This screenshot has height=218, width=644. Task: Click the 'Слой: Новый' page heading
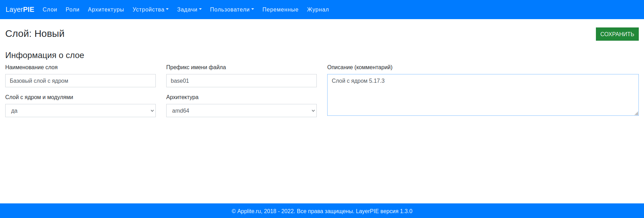point(35,34)
